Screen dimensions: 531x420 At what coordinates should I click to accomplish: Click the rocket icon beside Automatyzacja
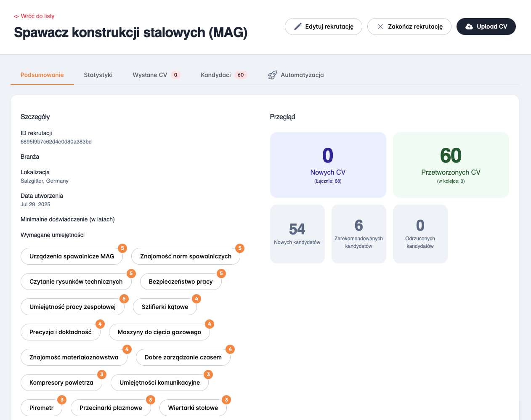tap(273, 75)
